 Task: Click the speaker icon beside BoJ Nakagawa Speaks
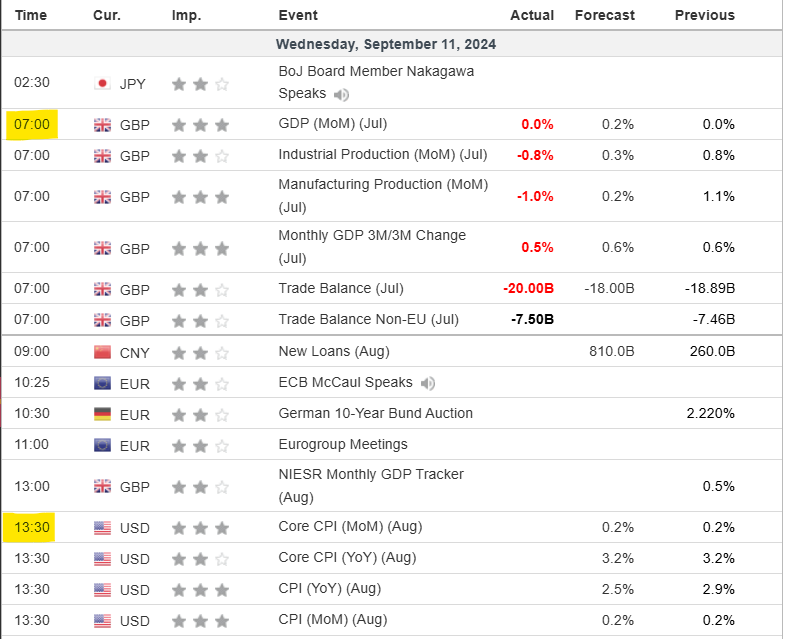tap(342, 95)
